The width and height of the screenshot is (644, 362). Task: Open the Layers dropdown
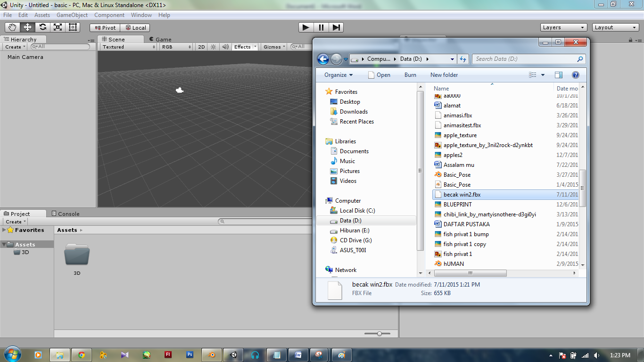pos(563,27)
